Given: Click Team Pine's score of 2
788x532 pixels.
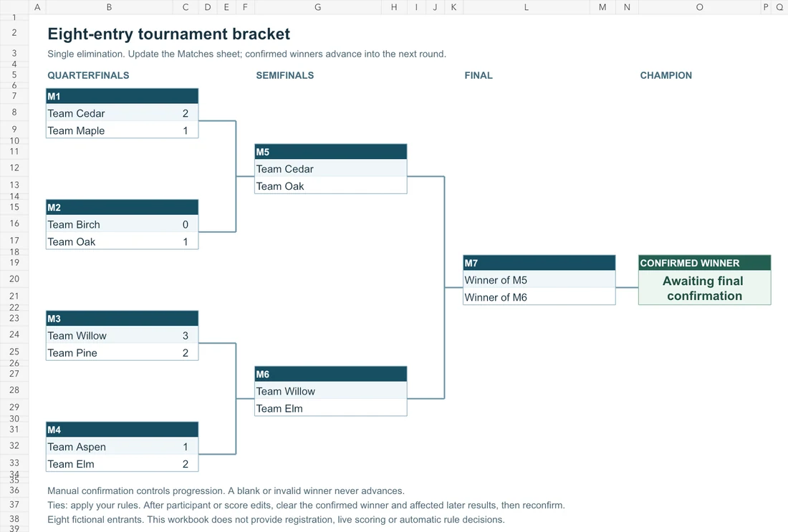Looking at the screenshot, I should click(x=186, y=353).
